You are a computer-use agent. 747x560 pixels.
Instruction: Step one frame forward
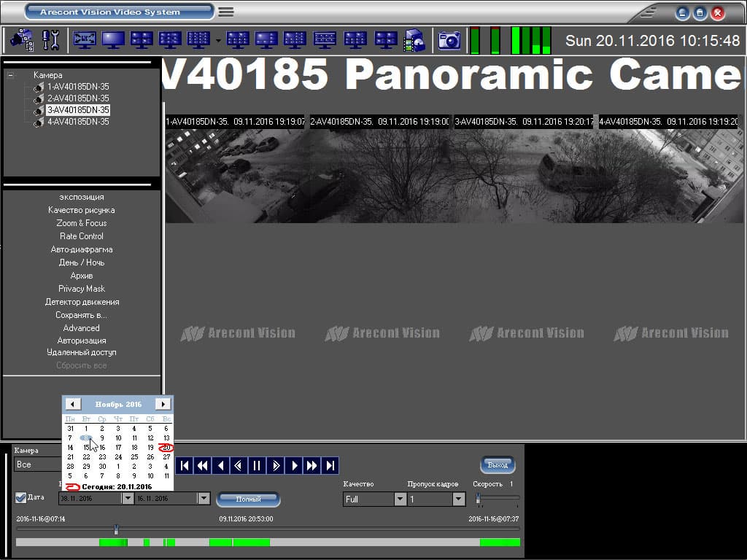coord(275,465)
